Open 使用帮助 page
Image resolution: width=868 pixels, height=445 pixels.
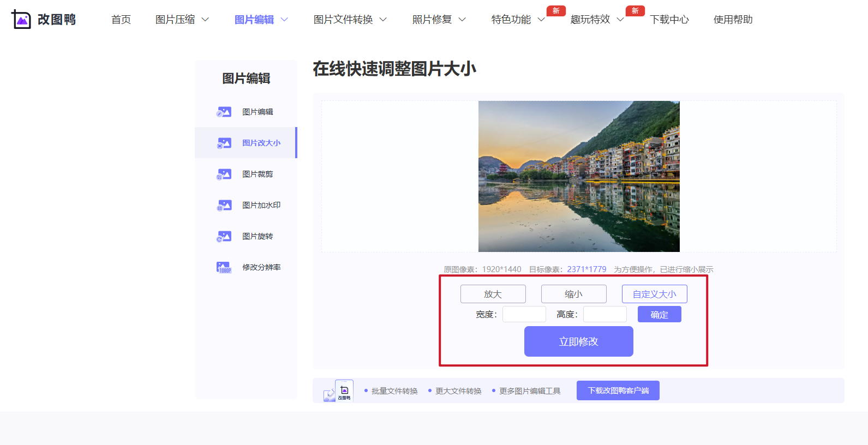[733, 20]
